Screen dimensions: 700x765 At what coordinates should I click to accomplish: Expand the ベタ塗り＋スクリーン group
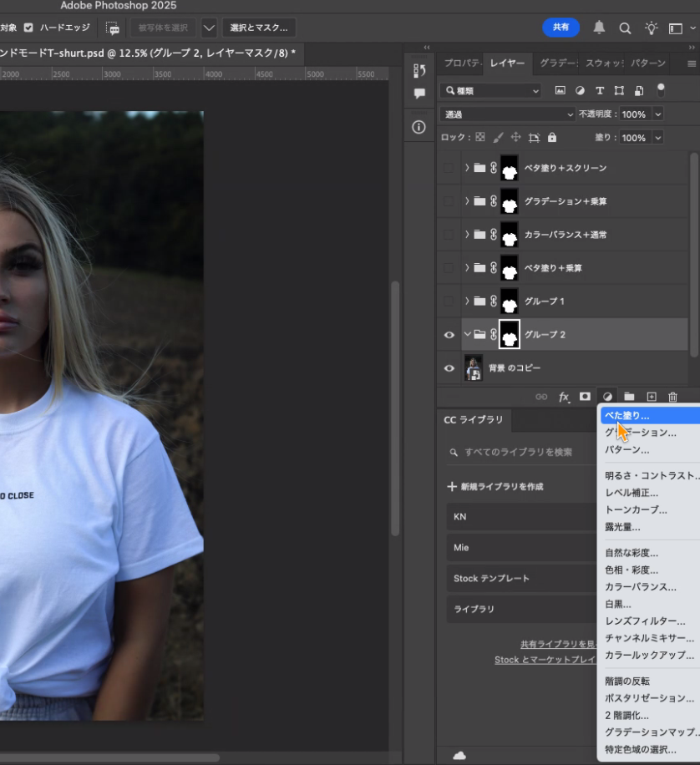tap(467, 168)
